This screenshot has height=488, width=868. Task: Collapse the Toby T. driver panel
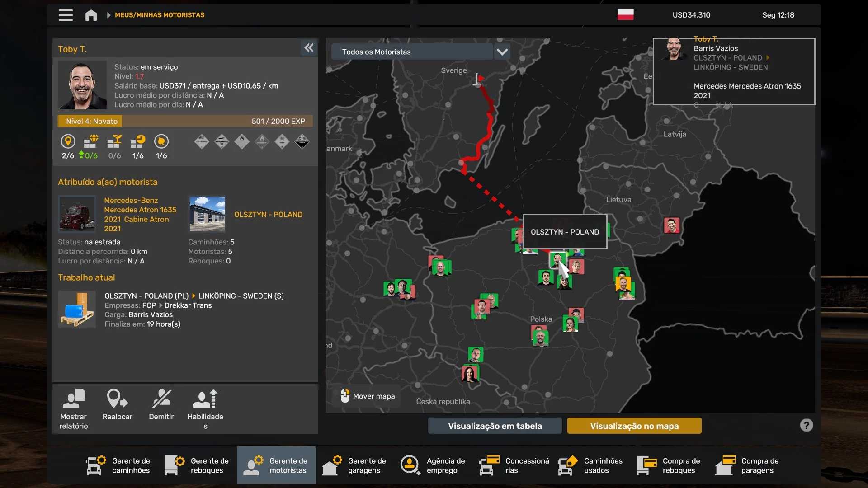309,48
